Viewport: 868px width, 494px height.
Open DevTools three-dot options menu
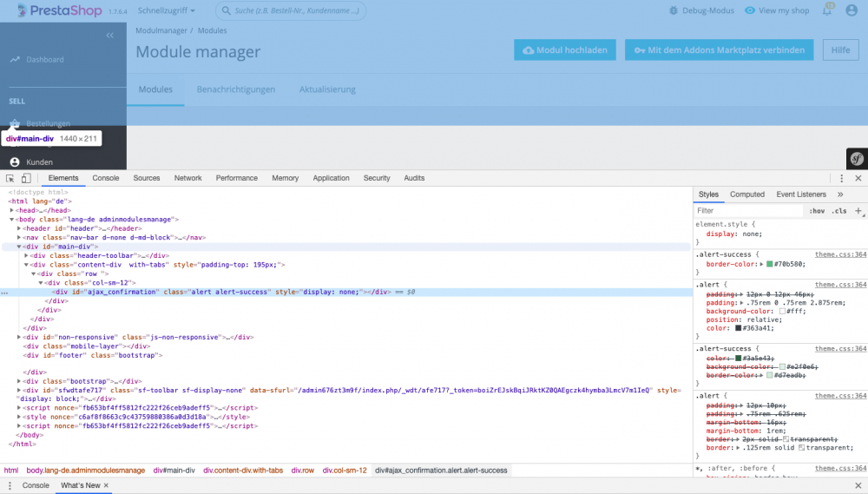(x=842, y=178)
